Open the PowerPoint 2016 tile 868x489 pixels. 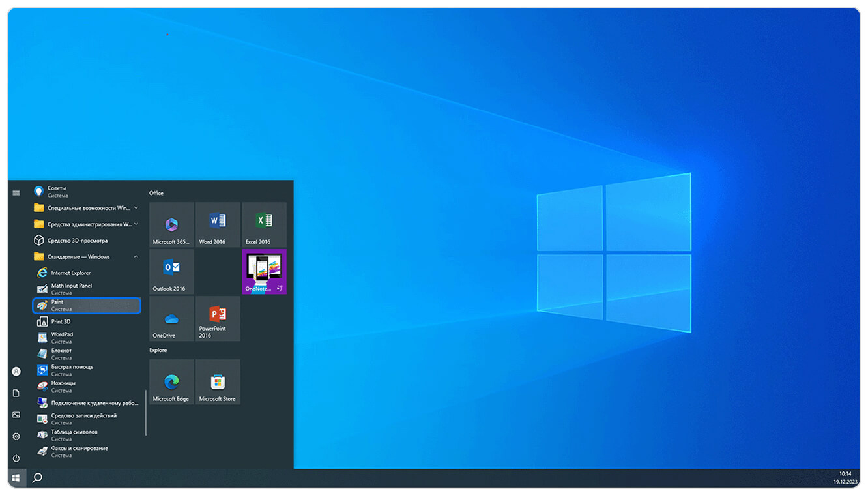tap(218, 318)
